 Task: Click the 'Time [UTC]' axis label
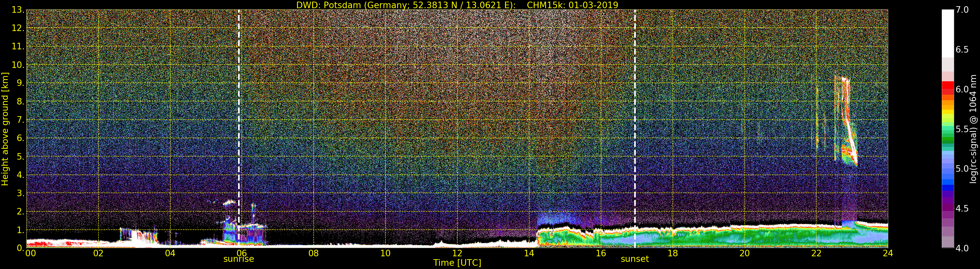coord(457,263)
